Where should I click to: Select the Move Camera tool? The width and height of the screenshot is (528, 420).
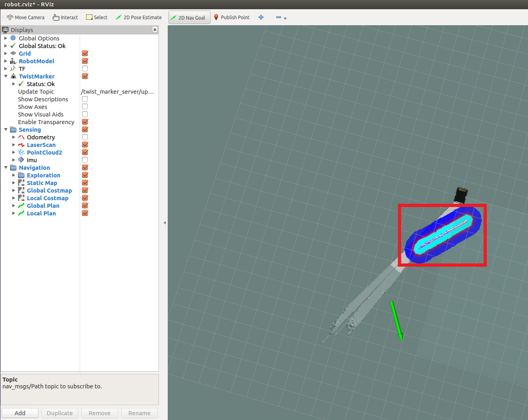(x=26, y=17)
